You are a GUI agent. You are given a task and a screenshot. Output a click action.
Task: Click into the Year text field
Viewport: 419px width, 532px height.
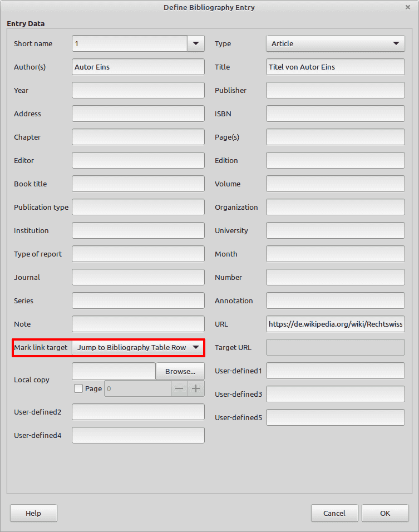coord(138,90)
